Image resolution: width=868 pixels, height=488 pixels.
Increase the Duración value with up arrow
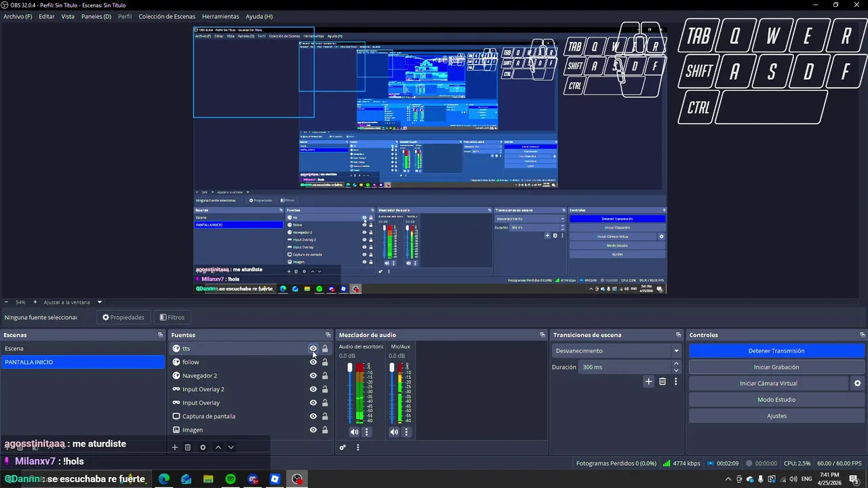click(676, 364)
